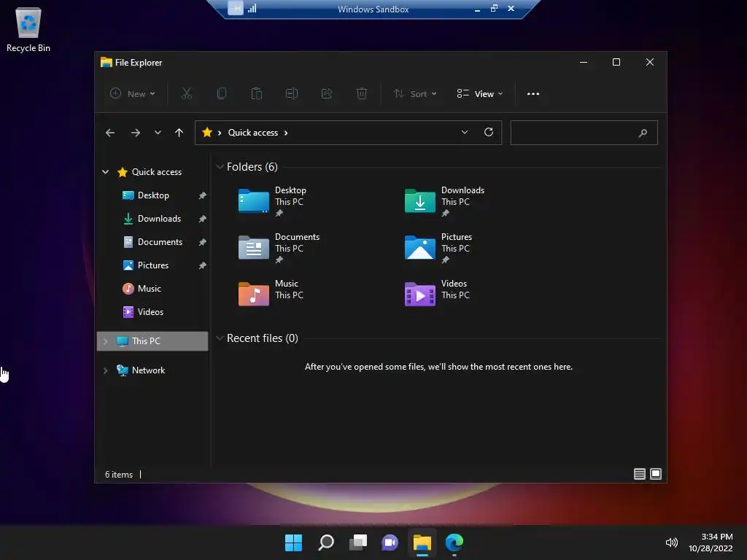Viewport: 747px width, 560px height.
Task: Switch to large thumbnails view in status bar
Action: [x=656, y=474]
